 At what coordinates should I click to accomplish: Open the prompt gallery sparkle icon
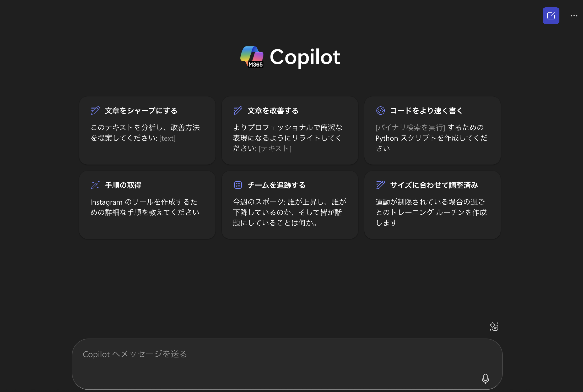pos(494,326)
